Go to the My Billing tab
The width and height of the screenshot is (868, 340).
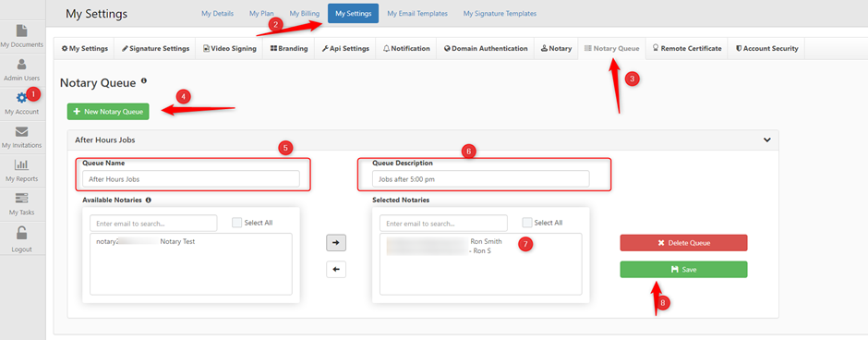coord(305,13)
